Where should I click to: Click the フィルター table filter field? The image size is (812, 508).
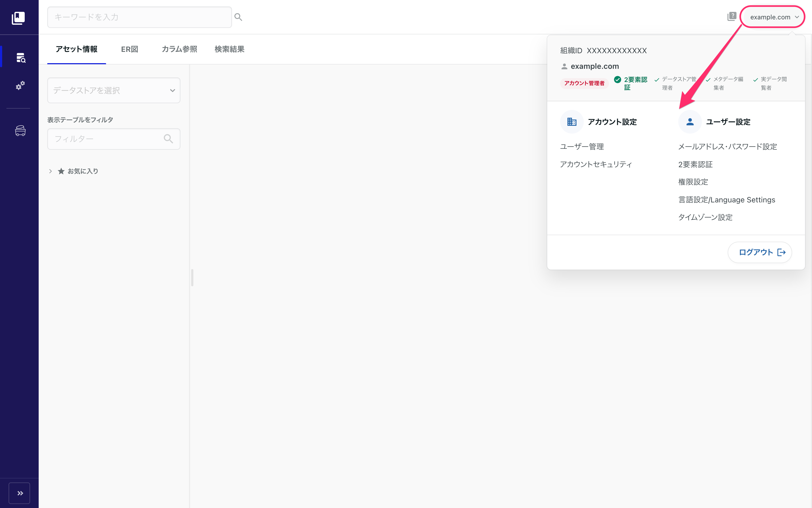coord(114,139)
